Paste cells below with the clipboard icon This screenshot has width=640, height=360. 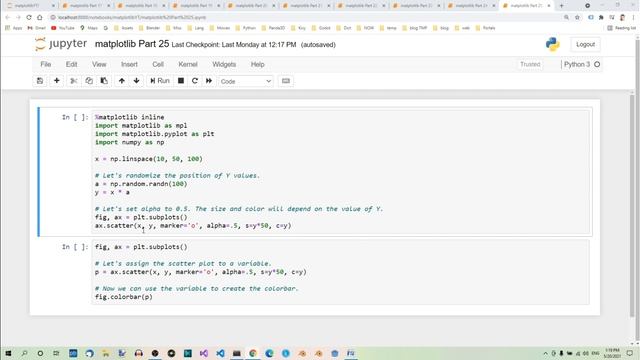(x=104, y=81)
